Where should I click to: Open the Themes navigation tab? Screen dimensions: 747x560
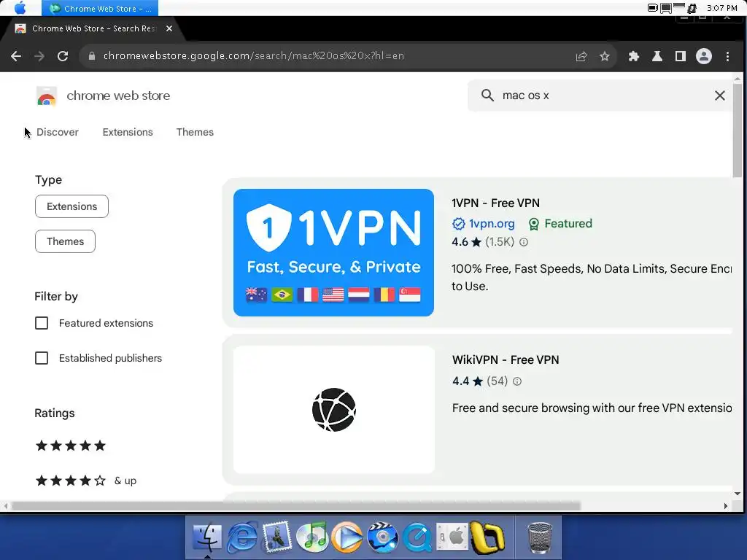click(195, 132)
